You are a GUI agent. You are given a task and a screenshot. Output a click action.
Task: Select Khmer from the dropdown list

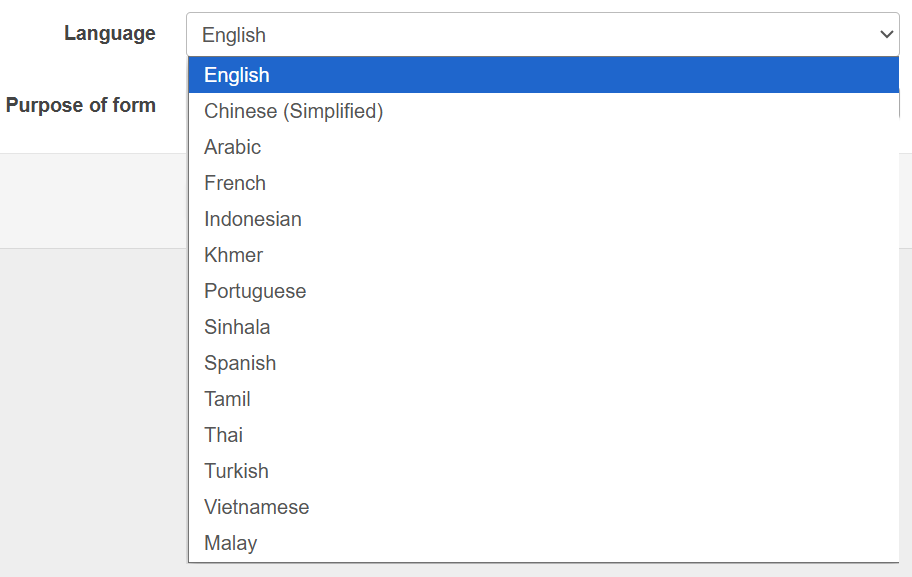(233, 255)
